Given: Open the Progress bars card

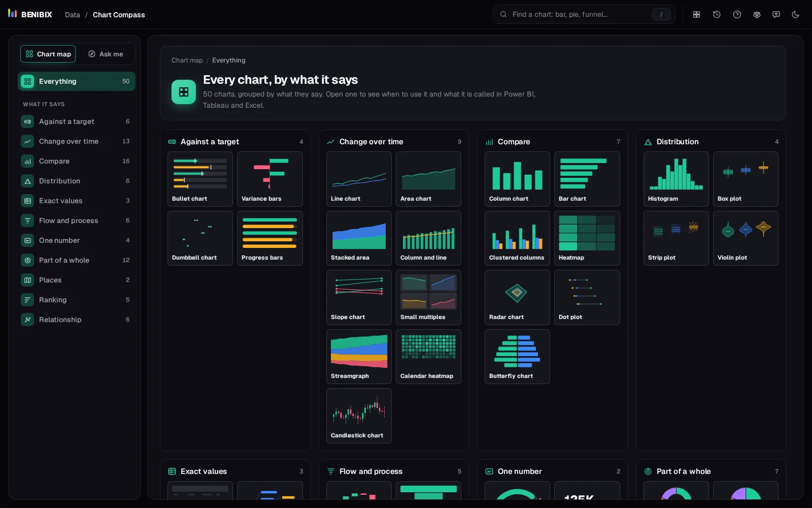Looking at the screenshot, I should click(269, 238).
